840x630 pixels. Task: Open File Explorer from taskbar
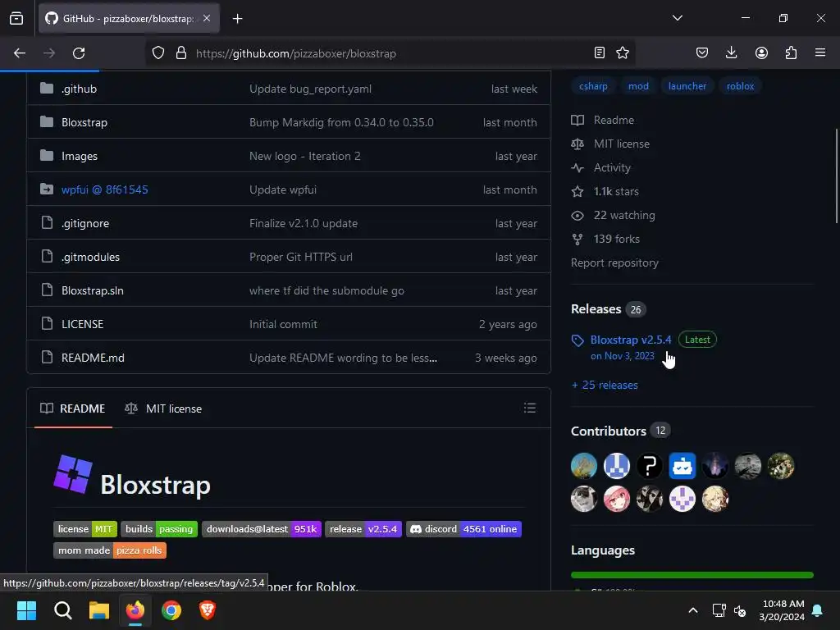tap(99, 610)
